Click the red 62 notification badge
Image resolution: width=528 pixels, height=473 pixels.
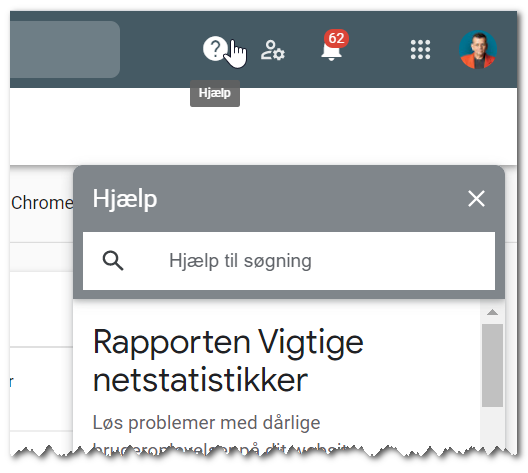click(336, 38)
